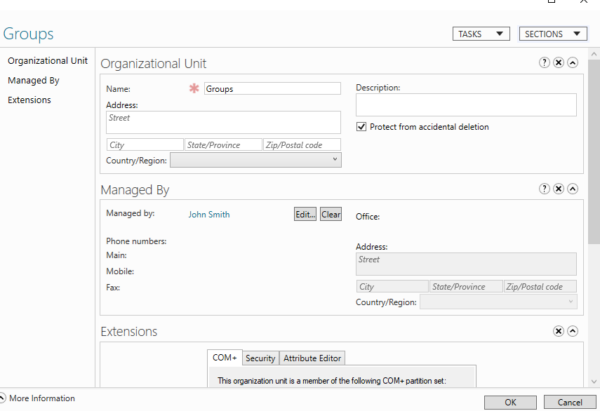Uncheck Protect from accidental deletion
600x411 pixels.
click(362, 127)
